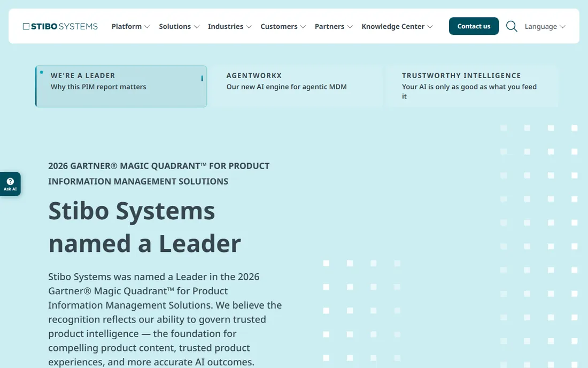This screenshot has width=588, height=368.
Task: Expand the Industries menu
Action: click(x=229, y=26)
